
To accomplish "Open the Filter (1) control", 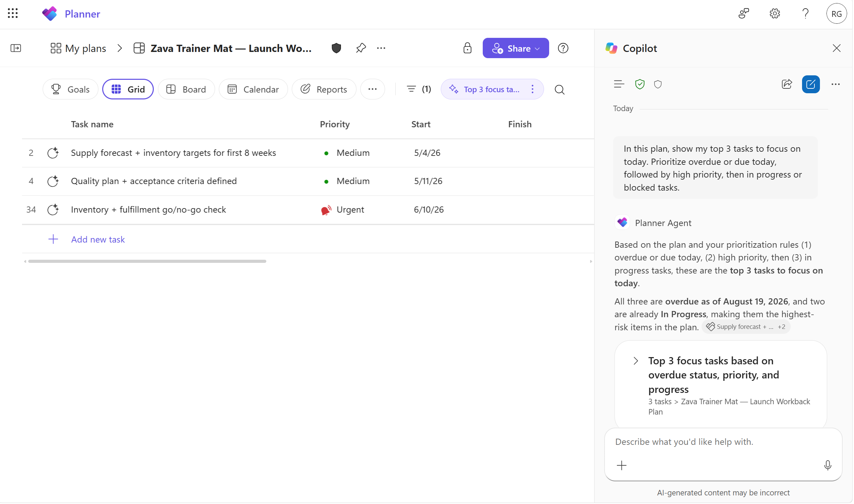I will click(418, 89).
